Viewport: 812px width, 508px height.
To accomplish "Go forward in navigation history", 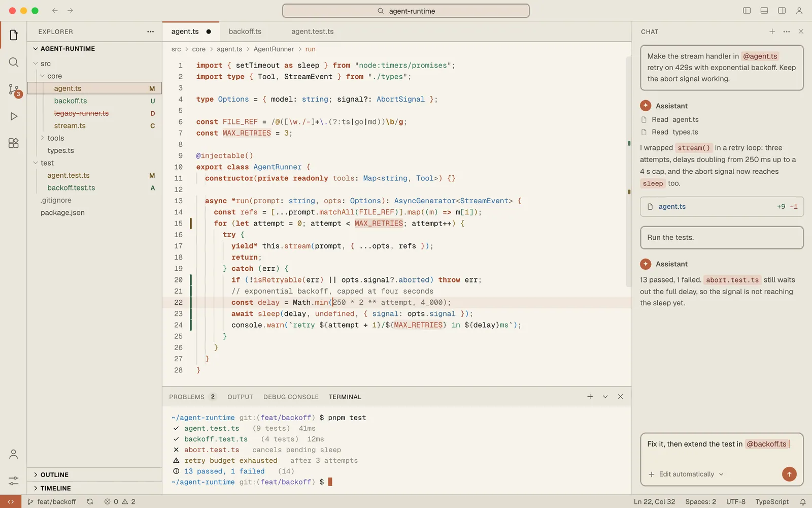I will pos(70,11).
